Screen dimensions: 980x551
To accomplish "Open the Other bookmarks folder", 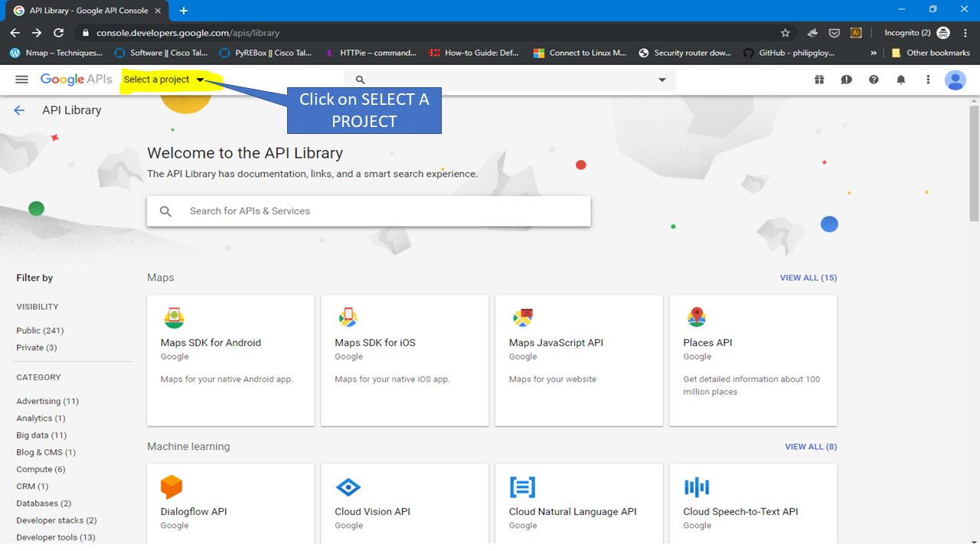I will (931, 53).
